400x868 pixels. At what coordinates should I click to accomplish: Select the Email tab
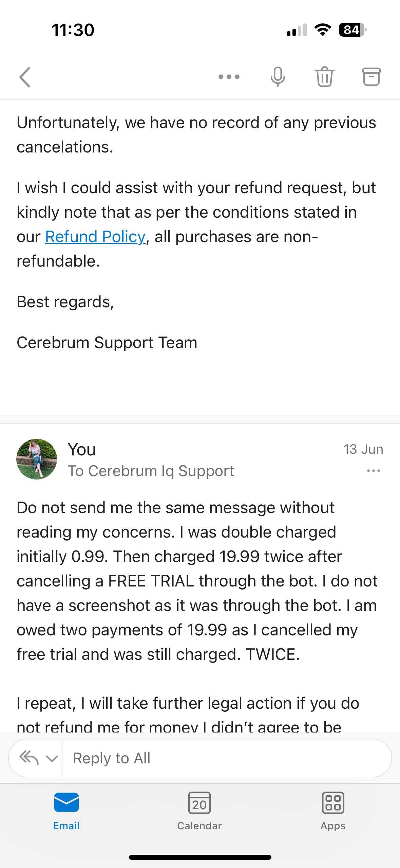[66, 810]
